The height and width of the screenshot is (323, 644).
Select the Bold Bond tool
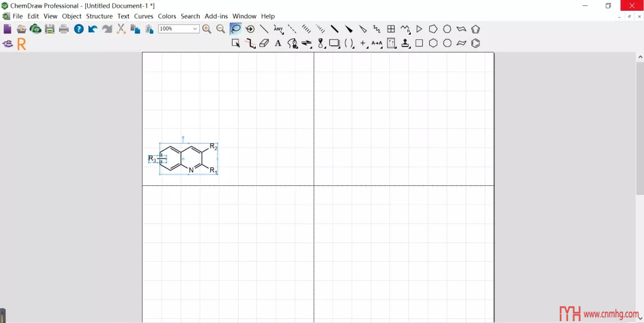335,29
